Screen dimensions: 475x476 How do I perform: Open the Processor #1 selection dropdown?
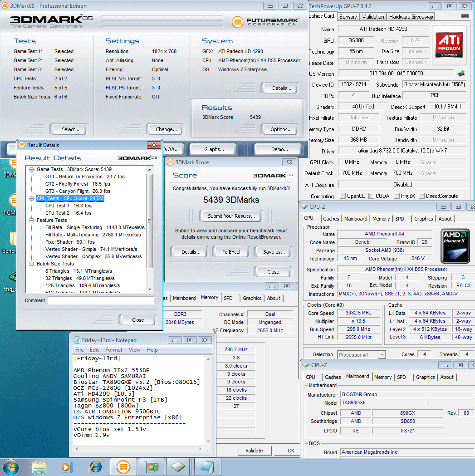(x=362, y=354)
